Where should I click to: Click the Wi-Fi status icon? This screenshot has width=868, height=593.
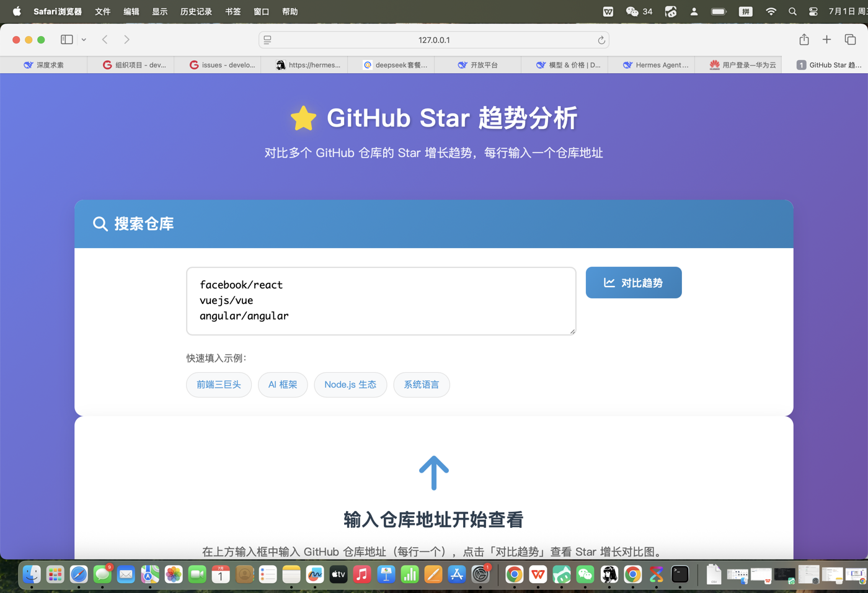(x=771, y=11)
